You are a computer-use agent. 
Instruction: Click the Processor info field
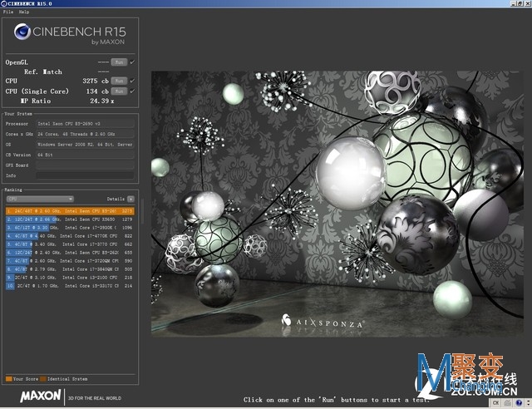tap(85, 124)
